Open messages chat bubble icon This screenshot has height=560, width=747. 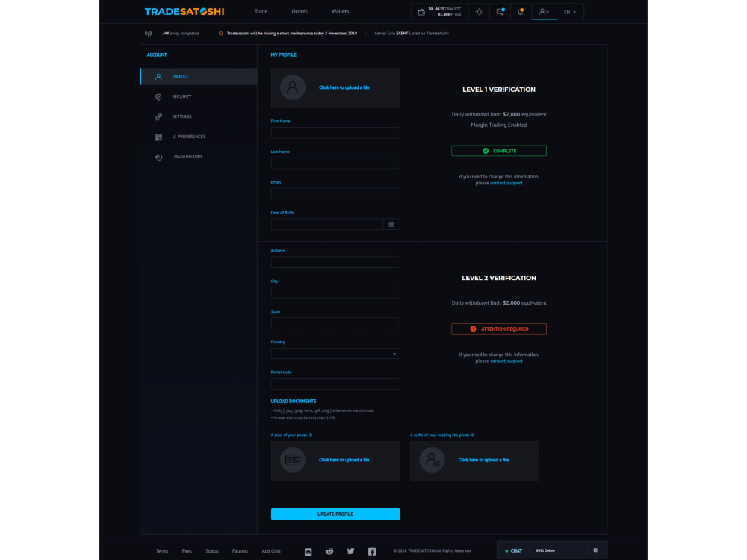(x=500, y=11)
